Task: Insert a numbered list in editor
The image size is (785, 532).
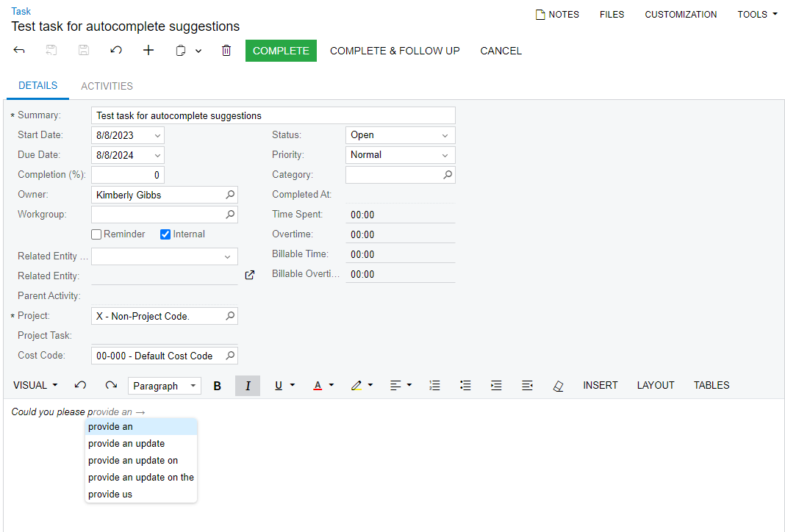Action: pos(434,386)
